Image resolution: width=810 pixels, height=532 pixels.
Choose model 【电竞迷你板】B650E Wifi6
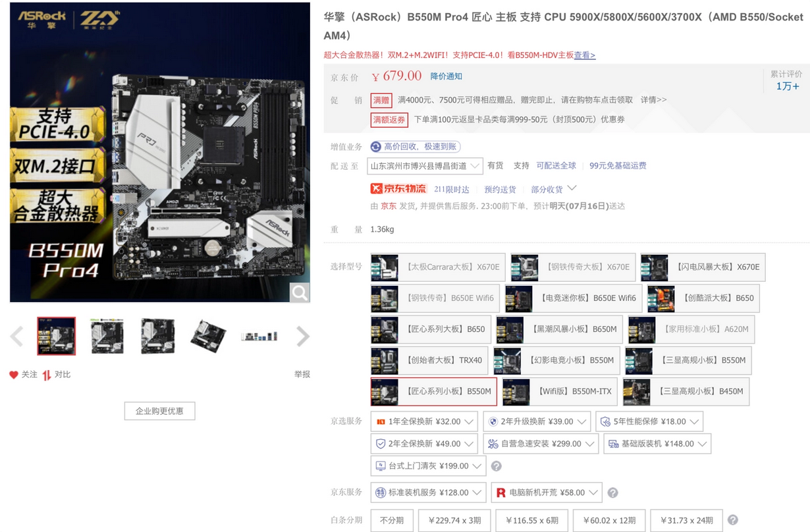tap(574, 298)
